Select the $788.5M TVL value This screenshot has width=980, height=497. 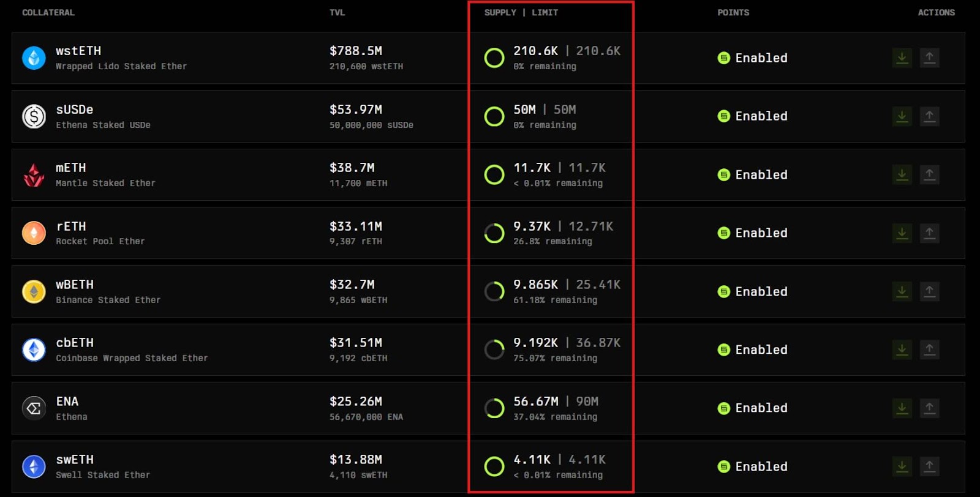[x=356, y=51]
